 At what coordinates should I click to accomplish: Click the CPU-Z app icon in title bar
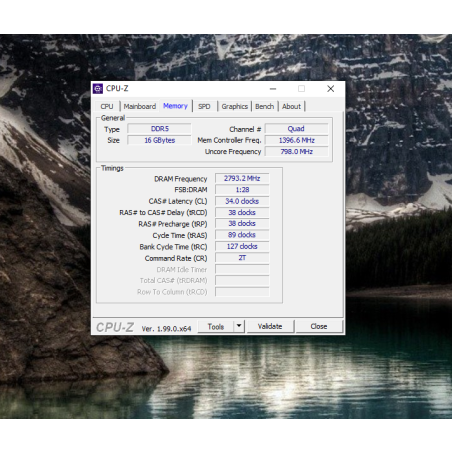[x=98, y=89]
